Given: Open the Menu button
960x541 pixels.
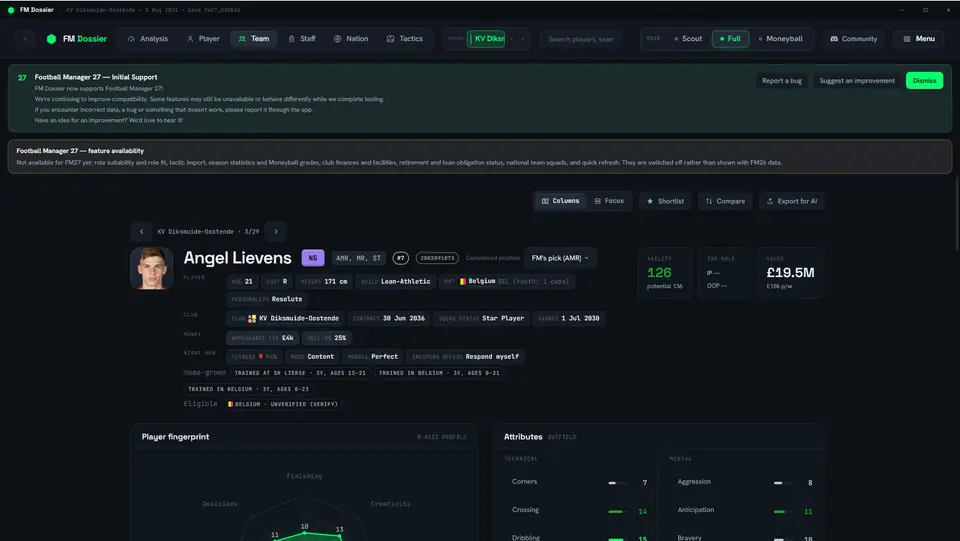Looking at the screenshot, I should tap(918, 39).
